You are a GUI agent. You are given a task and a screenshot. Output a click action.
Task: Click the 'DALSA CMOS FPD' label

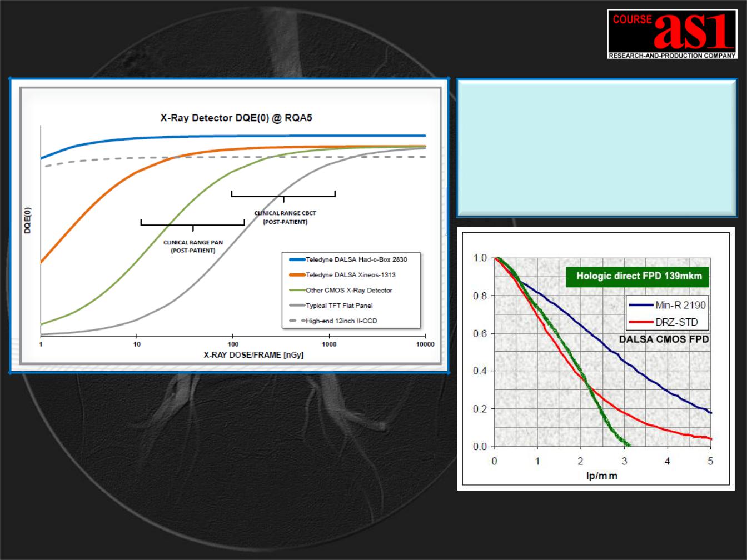[664, 339]
